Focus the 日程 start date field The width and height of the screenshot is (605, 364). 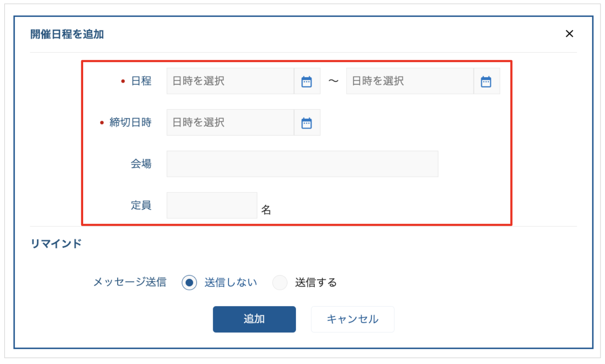point(230,81)
